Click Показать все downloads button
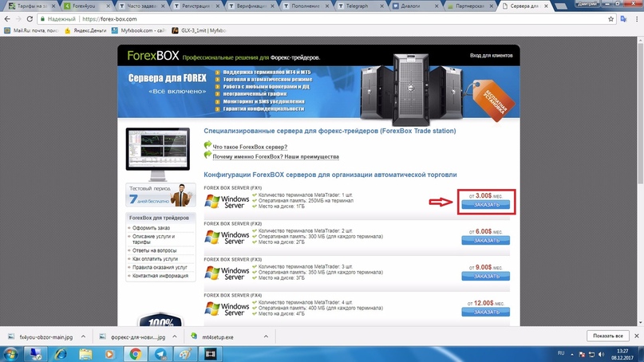Image resolution: width=644 pixels, height=362 pixels. coord(608,336)
